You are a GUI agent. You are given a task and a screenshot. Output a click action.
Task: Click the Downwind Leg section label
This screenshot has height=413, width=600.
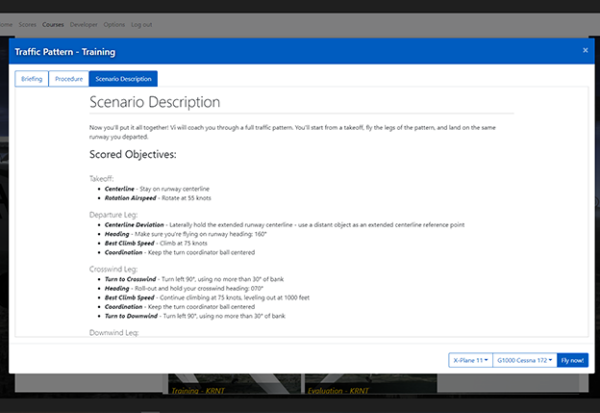coord(113,331)
